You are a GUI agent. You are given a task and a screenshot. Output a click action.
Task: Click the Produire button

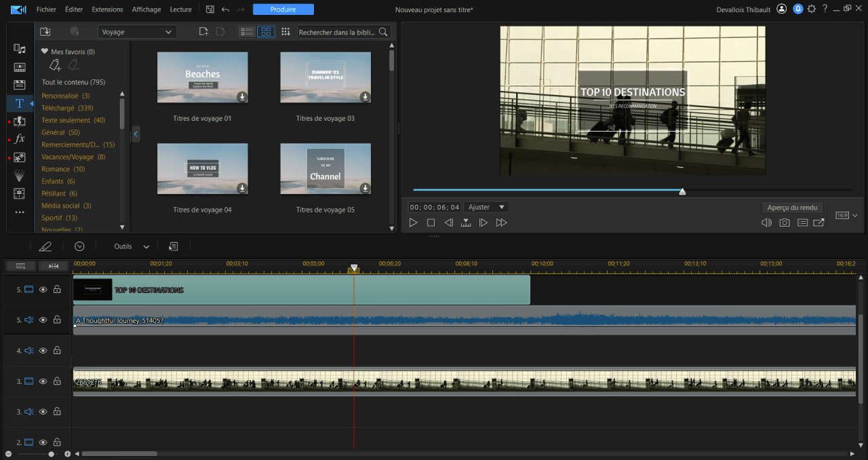(x=283, y=9)
